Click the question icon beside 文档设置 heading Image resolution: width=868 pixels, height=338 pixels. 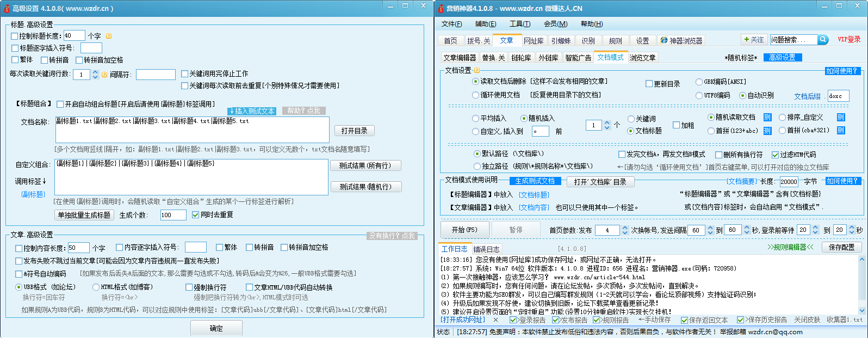[477, 70]
